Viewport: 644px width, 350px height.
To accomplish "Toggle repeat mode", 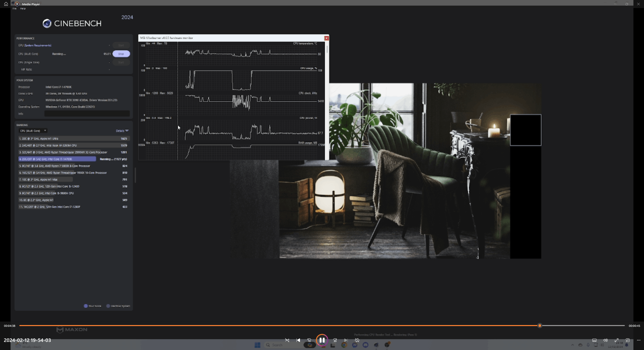I will (357, 340).
